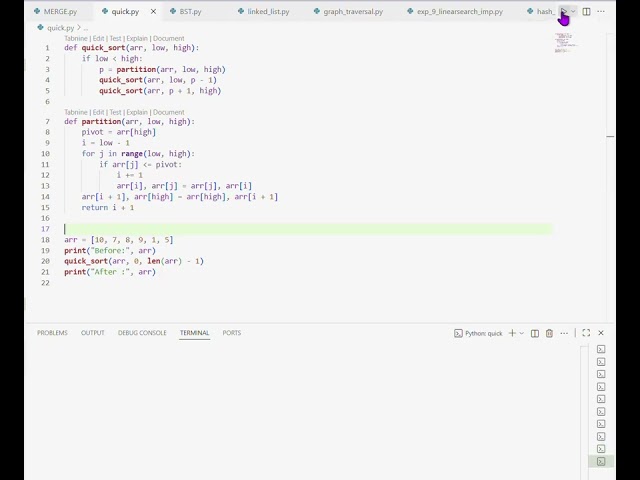
Task: Open the run options dropdown arrow
Action: point(574,12)
